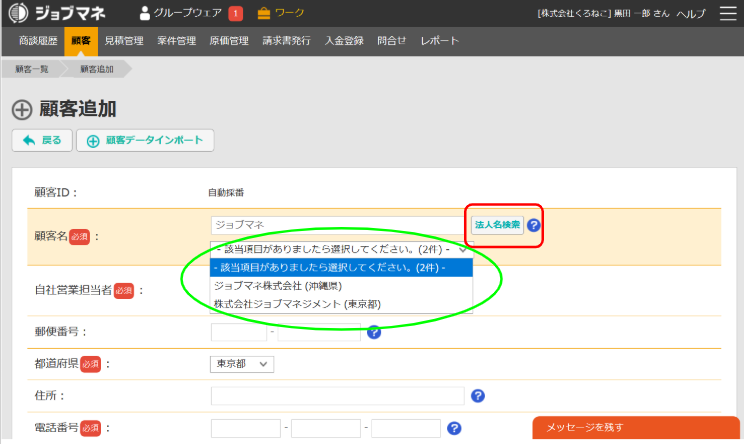
Task: Open the notification badge showing 1
Action: 235,14
